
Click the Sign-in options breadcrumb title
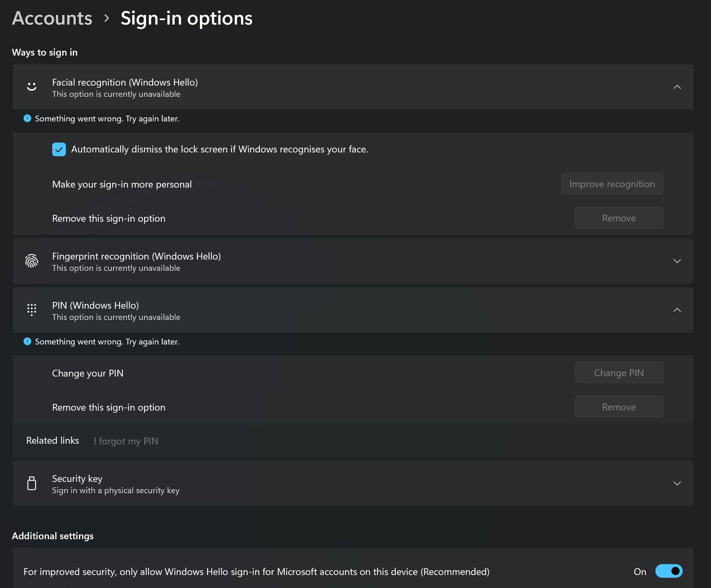click(x=187, y=18)
